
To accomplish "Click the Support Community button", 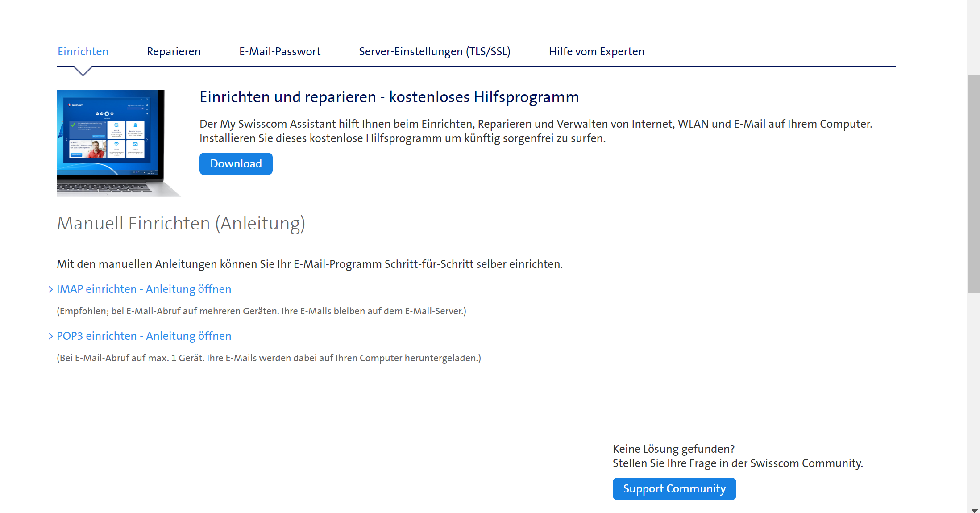I will (674, 488).
